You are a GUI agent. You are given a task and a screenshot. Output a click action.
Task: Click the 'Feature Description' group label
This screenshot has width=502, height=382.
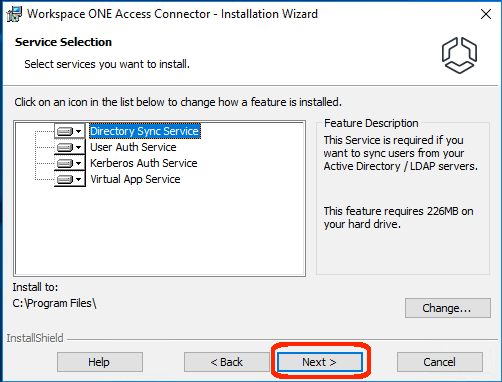point(371,123)
